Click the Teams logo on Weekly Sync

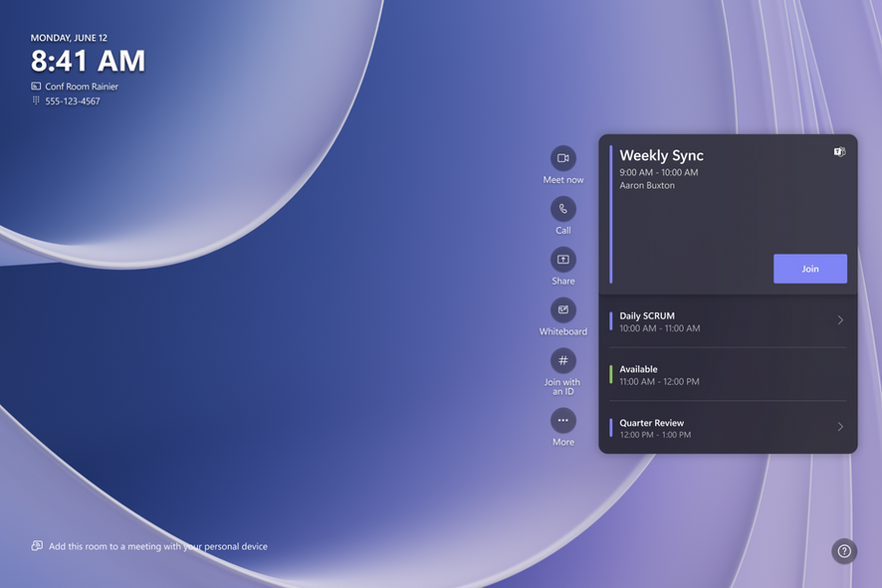click(x=839, y=152)
